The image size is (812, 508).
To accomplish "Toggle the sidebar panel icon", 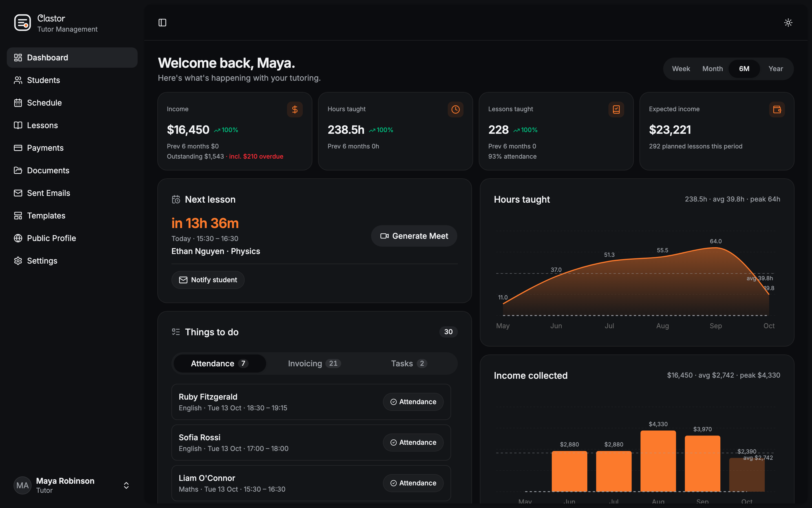I will tap(162, 23).
